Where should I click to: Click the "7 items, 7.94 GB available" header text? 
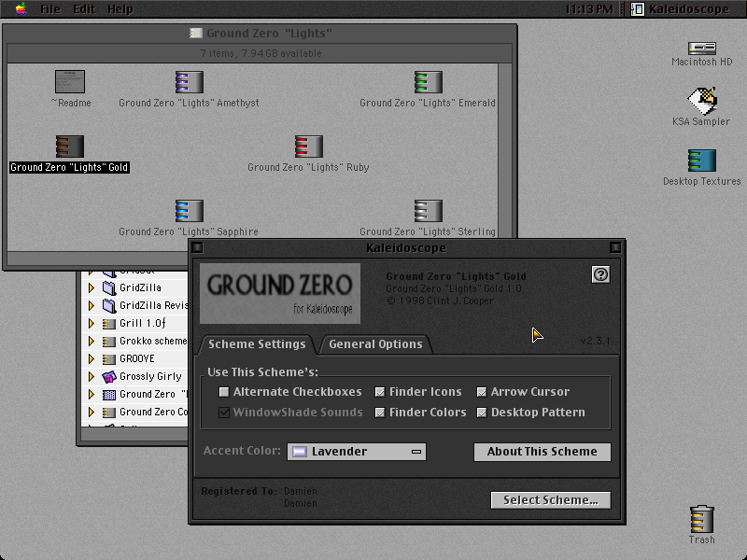click(x=261, y=53)
